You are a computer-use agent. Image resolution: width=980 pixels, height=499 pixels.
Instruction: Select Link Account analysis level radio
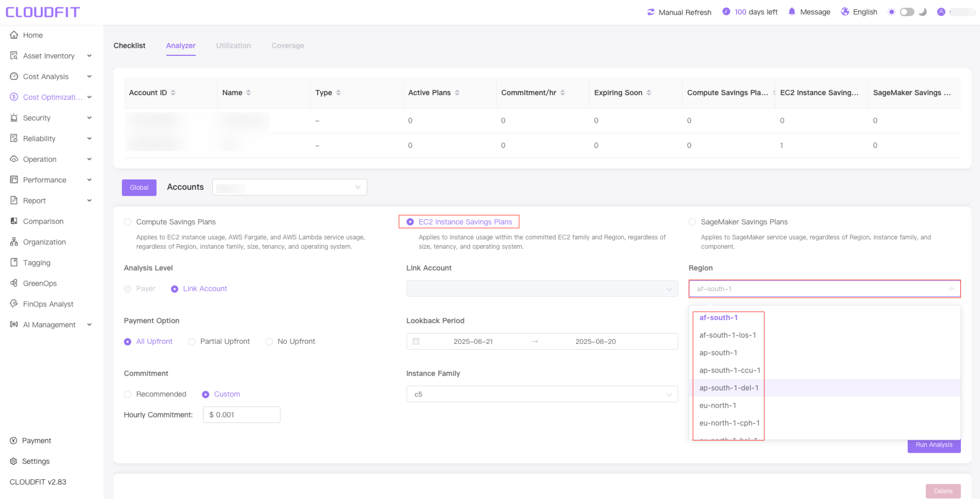pyautogui.click(x=175, y=289)
